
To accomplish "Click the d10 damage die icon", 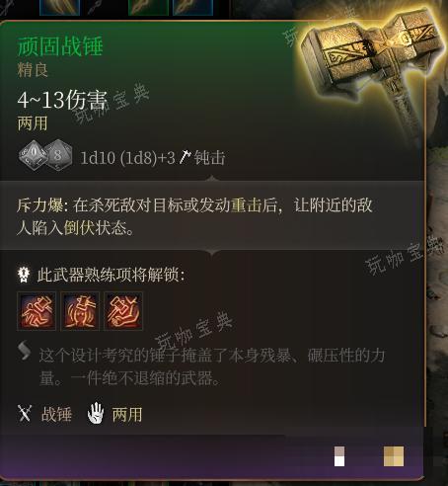I will [34, 155].
